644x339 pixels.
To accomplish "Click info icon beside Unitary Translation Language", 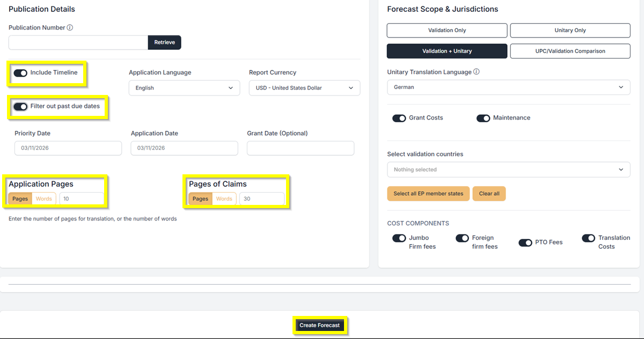I will pos(477,72).
